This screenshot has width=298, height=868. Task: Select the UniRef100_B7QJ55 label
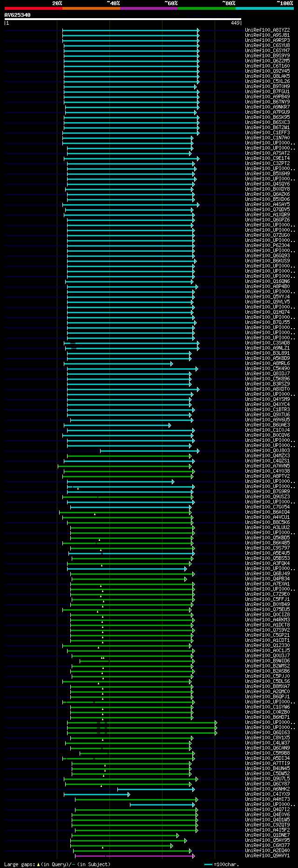tap(267, 322)
